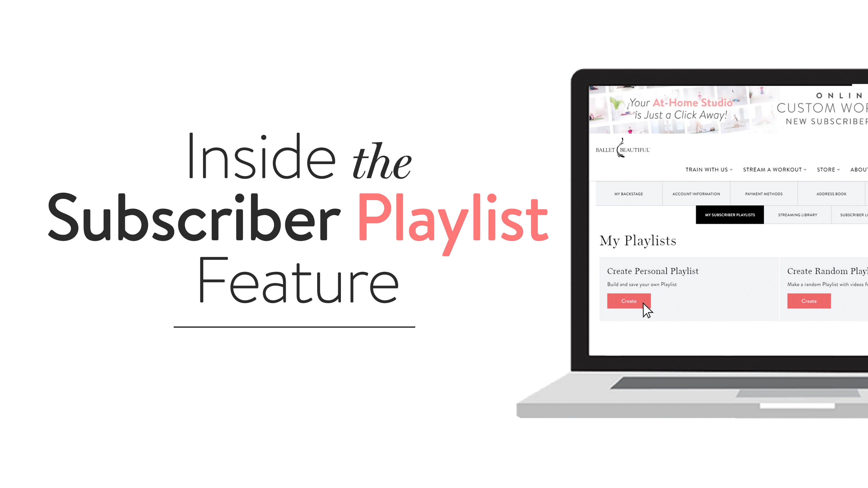Click the streaming library navigation icon
The width and height of the screenshot is (868, 488).
[x=798, y=214]
